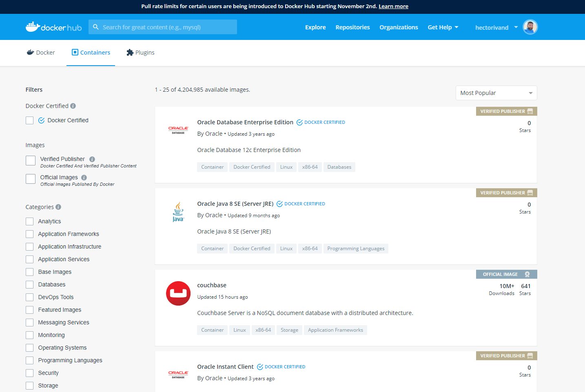Click info icon next to Docker Certified heading
Screen dimensions: 585x392
73,106
